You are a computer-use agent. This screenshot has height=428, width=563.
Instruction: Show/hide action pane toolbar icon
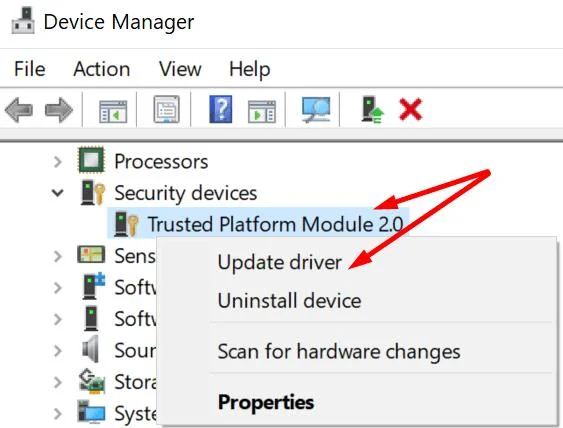(262, 111)
